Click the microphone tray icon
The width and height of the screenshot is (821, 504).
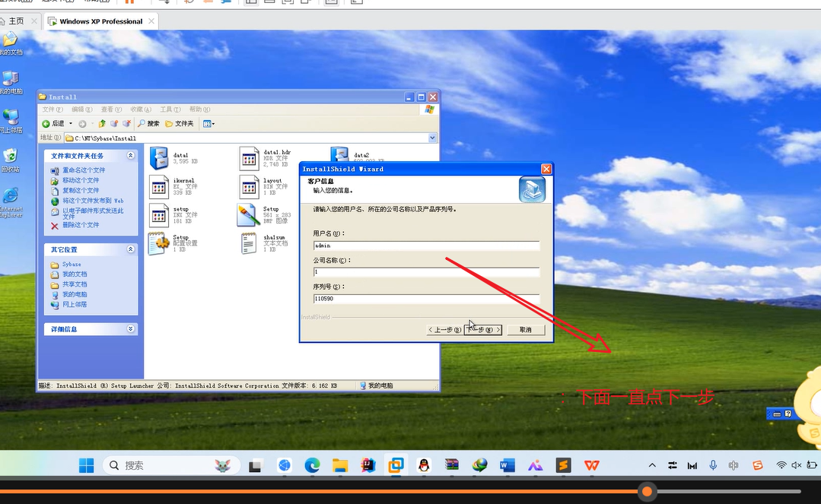click(713, 465)
